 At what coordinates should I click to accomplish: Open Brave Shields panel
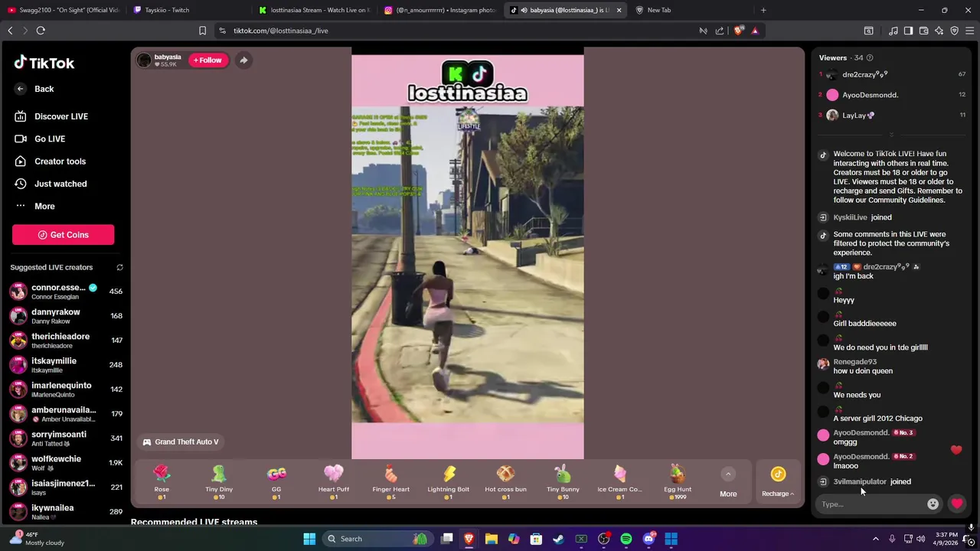[738, 31]
